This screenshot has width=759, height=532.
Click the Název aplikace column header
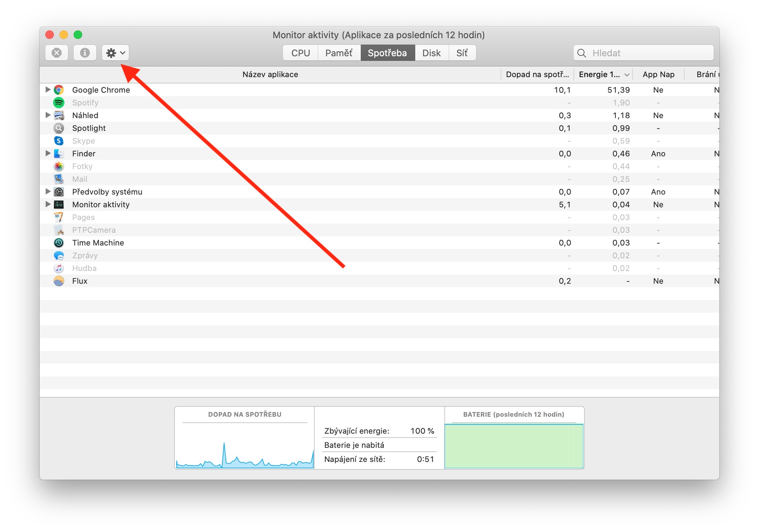pyautogui.click(x=270, y=75)
